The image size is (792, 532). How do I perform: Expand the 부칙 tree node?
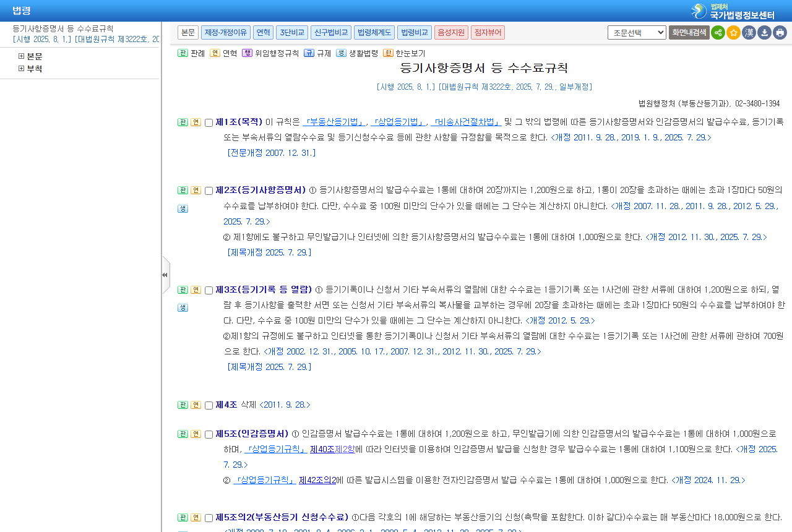point(22,69)
